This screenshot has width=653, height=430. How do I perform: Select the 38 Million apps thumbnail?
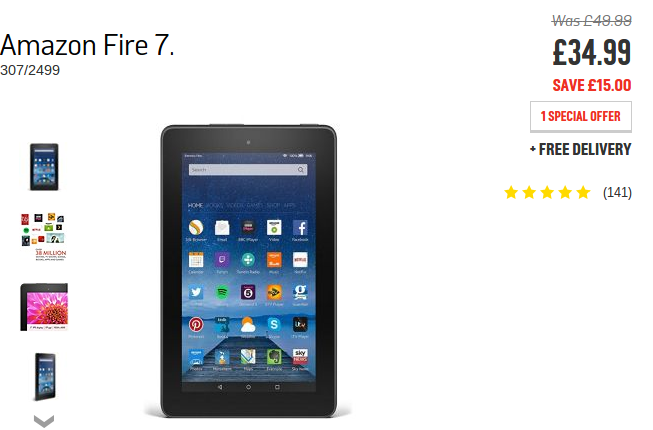click(44, 236)
